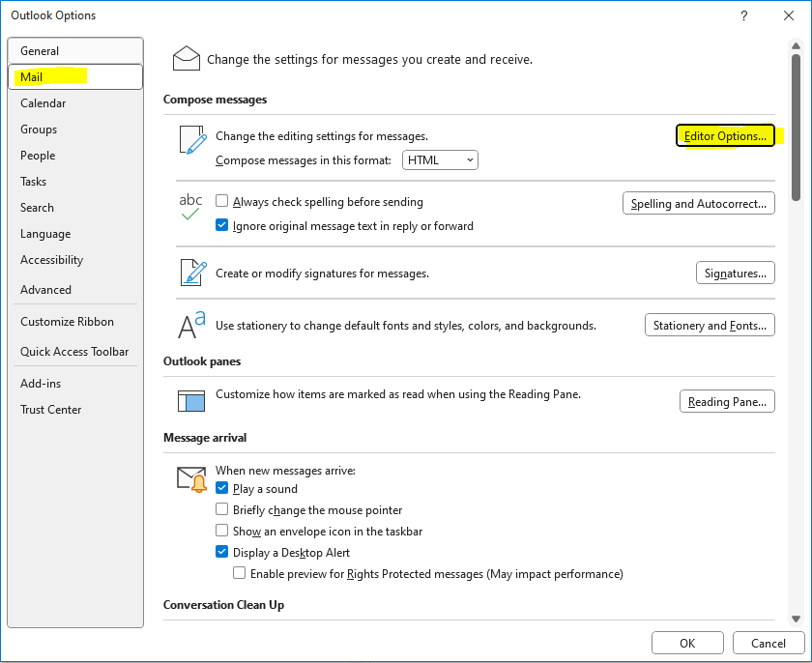Image resolution: width=812 pixels, height=663 pixels.
Task: Enable Always check spelling before sending
Action: pyautogui.click(x=221, y=201)
